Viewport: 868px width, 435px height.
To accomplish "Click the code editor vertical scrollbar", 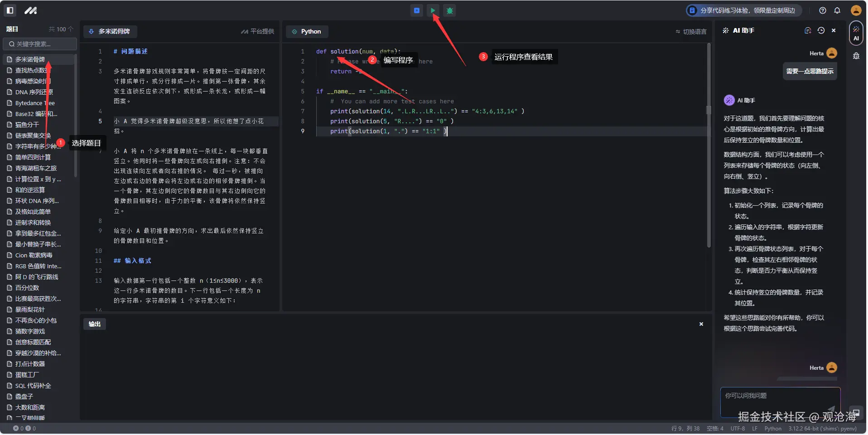I will coord(709,145).
